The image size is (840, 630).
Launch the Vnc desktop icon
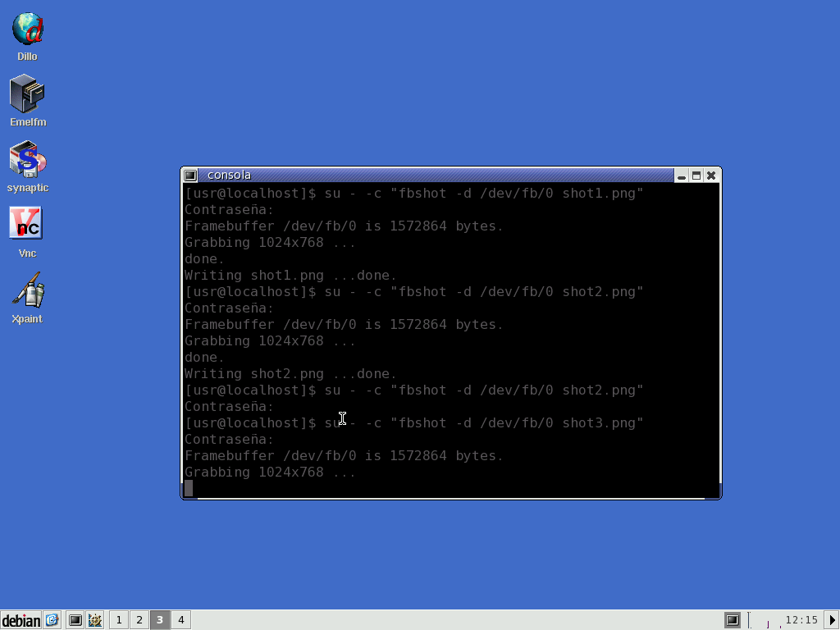26,224
